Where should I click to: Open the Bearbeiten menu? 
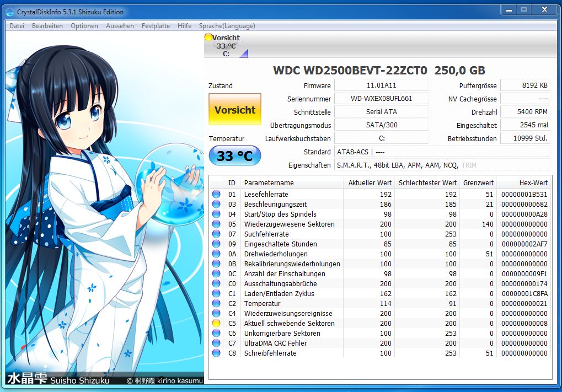click(47, 26)
